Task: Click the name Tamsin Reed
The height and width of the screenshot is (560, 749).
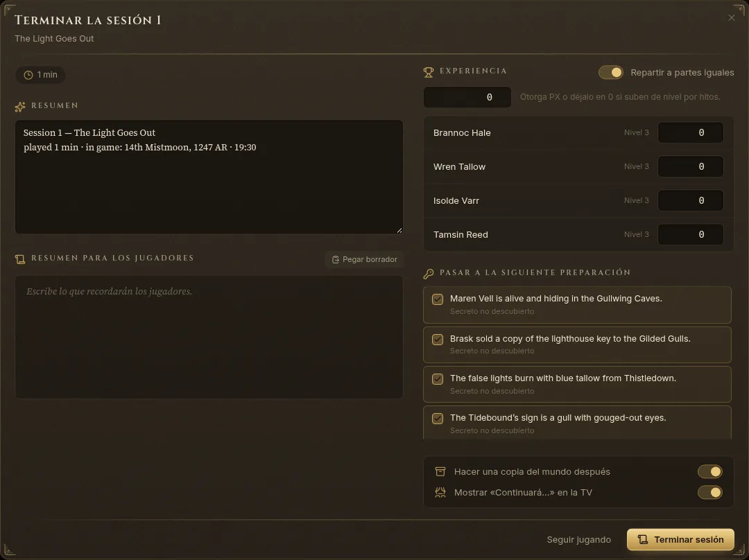Action: pyautogui.click(x=460, y=234)
